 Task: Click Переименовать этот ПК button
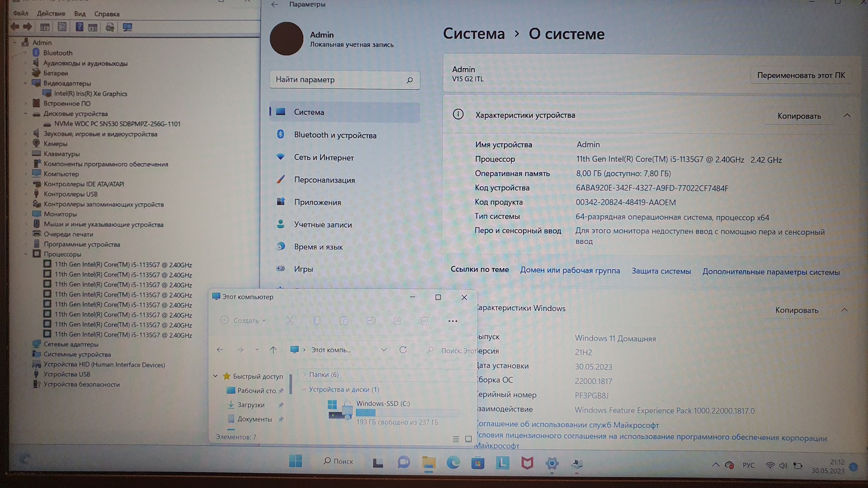click(801, 75)
